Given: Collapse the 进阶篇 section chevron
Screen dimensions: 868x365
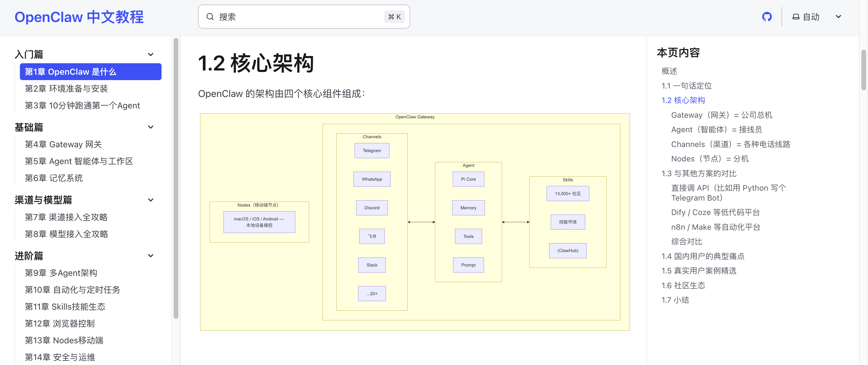Looking at the screenshot, I should coord(151,256).
